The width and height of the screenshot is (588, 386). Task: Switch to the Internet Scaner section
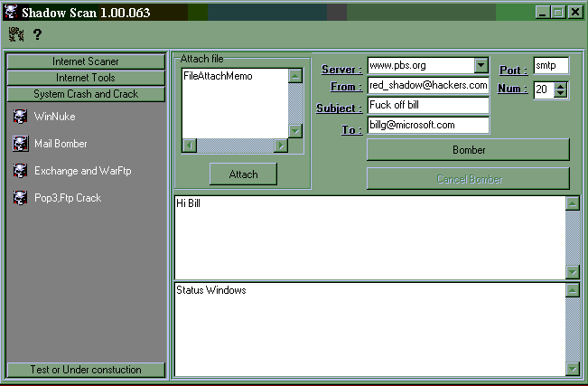tap(86, 61)
